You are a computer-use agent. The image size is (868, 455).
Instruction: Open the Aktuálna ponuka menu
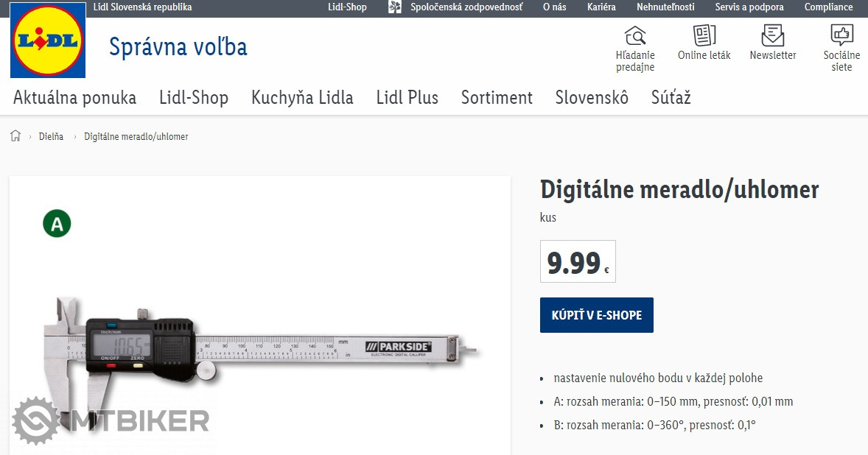74,98
